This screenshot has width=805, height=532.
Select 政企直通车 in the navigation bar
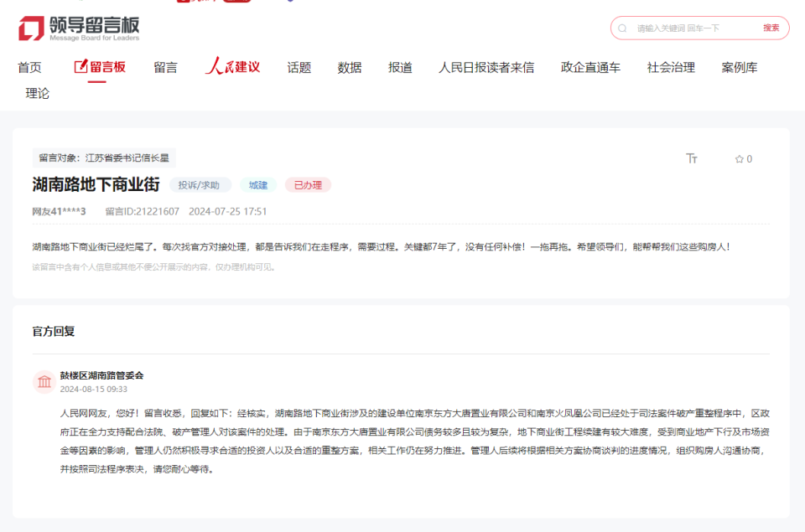590,67
